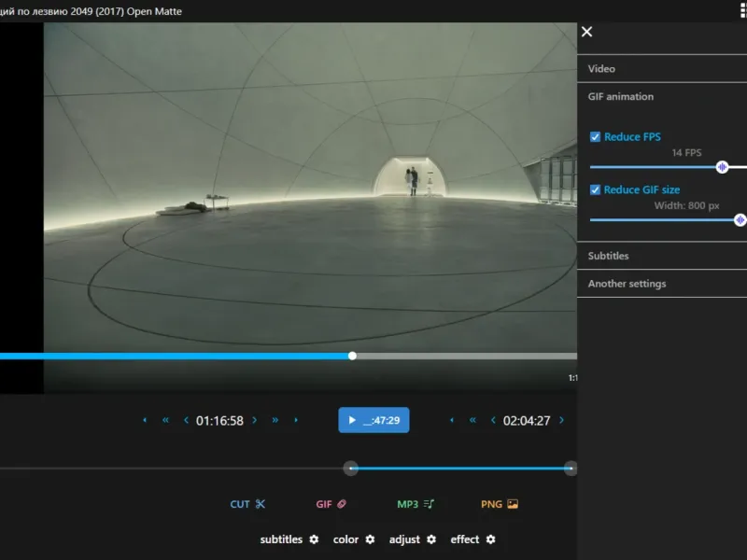This screenshot has width=747, height=560.
Task: Click the small left triangle before start time
Action: coord(145,420)
